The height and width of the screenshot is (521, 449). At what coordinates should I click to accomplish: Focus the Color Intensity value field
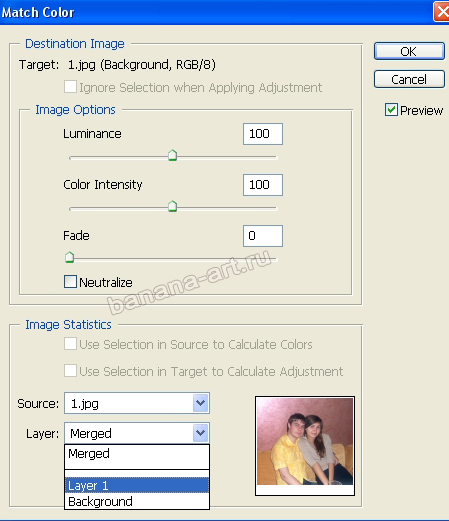click(x=263, y=185)
